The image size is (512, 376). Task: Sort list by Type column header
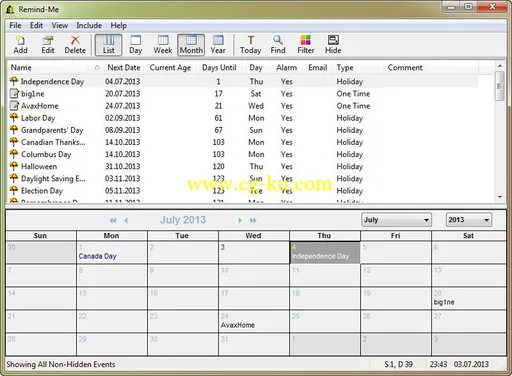(358, 68)
